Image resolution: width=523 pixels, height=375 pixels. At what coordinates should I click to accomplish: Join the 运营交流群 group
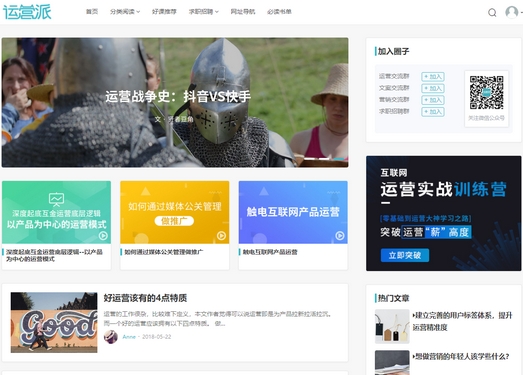click(x=433, y=77)
